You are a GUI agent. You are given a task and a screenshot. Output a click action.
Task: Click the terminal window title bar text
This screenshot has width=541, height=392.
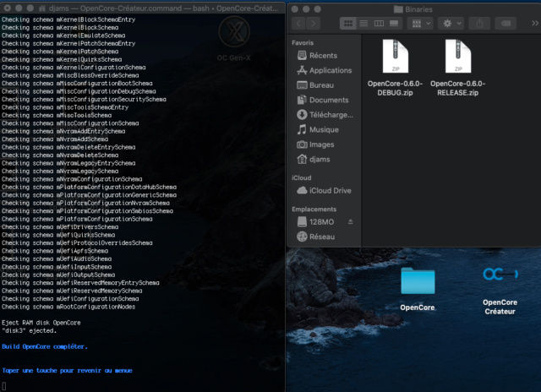163,8
